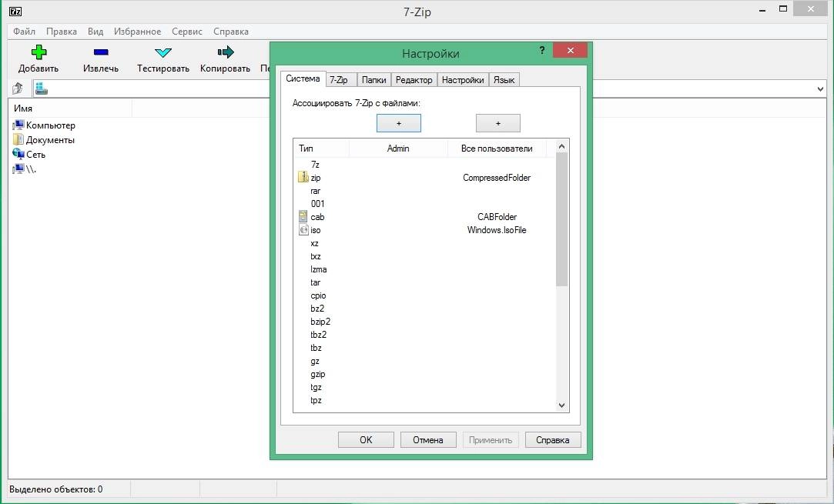This screenshot has width=834, height=504.
Task: Select the tgz file type row
Action: (x=424, y=387)
